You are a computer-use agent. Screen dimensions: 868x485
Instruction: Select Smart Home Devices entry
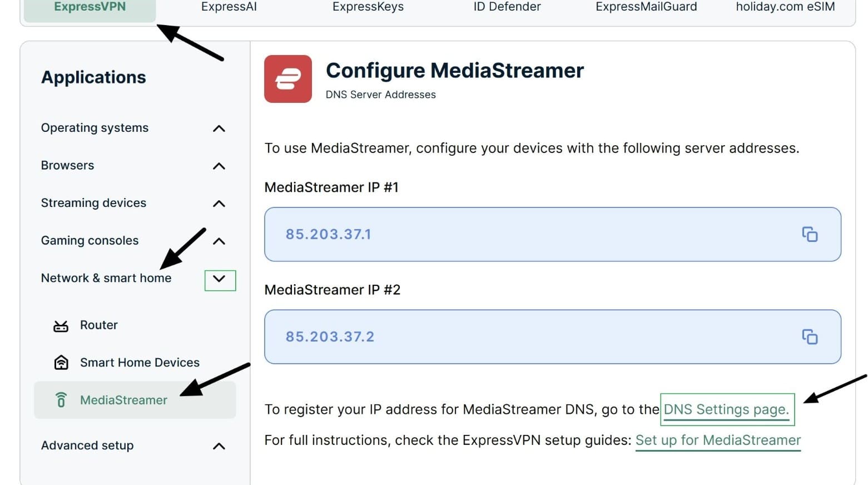pyautogui.click(x=140, y=363)
